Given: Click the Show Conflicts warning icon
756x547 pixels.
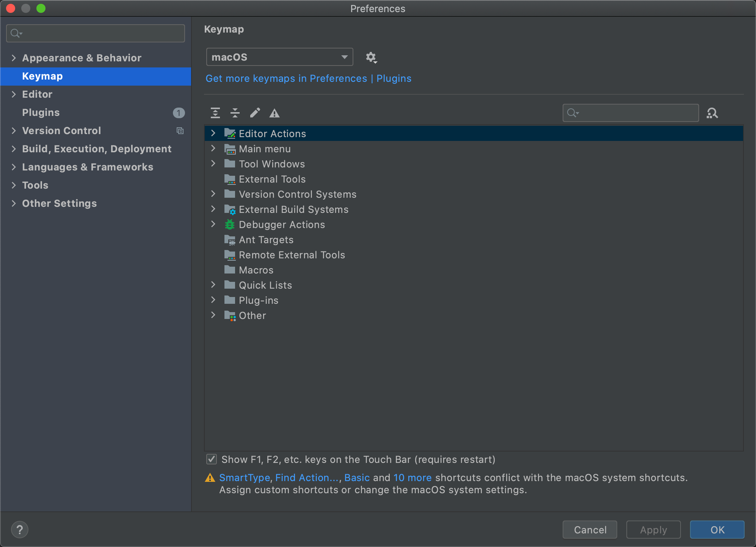Looking at the screenshot, I should [x=274, y=113].
